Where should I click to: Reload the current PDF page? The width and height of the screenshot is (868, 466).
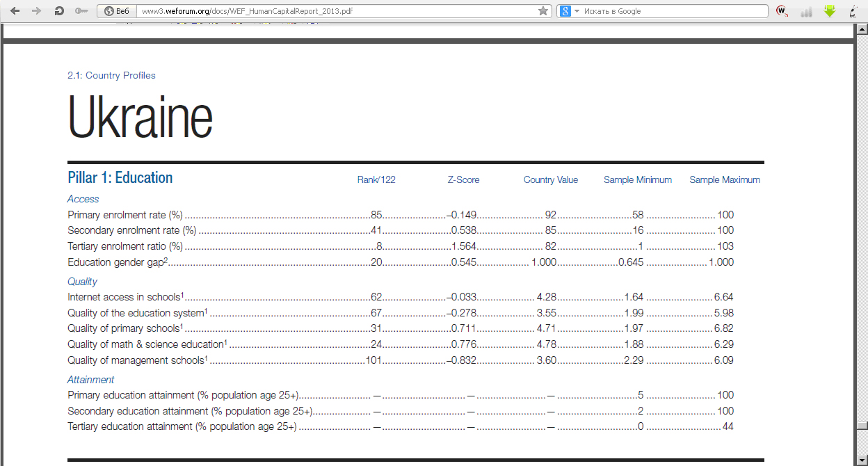pos(59,11)
